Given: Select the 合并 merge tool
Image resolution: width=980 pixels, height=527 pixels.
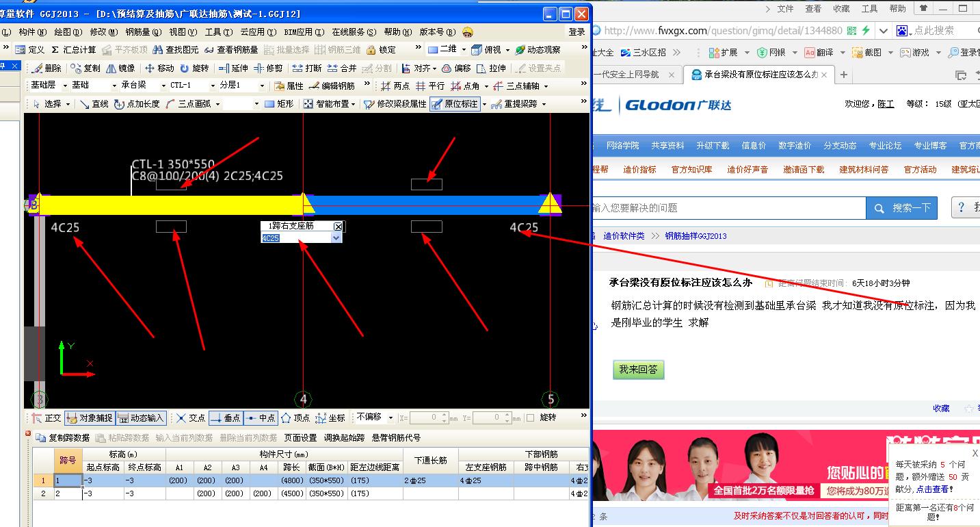Looking at the screenshot, I should 342,68.
